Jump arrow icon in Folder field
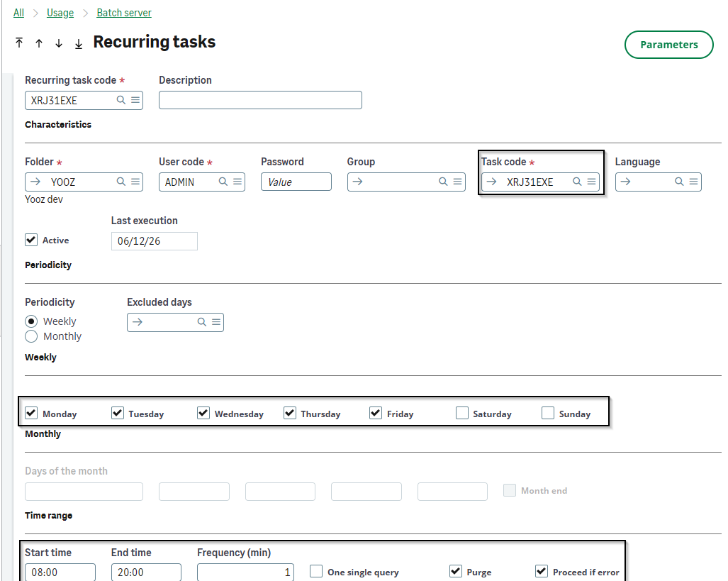This screenshot has width=728, height=581. point(35,182)
